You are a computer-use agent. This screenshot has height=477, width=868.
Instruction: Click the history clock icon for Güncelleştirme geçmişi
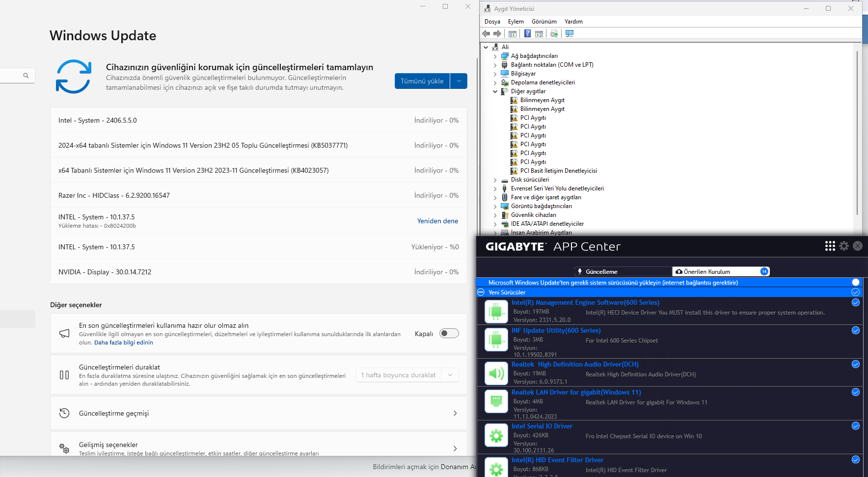pyautogui.click(x=64, y=413)
